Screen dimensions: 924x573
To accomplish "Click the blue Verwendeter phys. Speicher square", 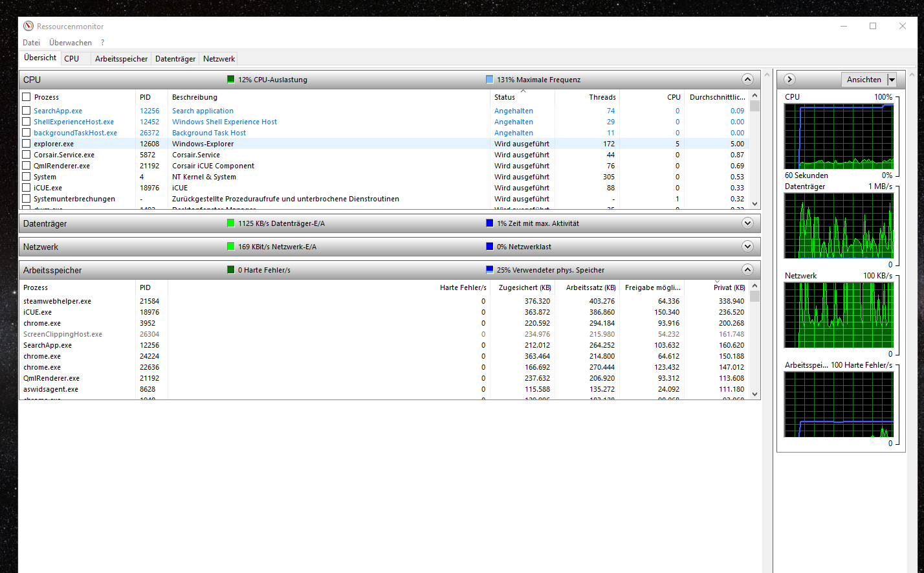I will [x=490, y=270].
